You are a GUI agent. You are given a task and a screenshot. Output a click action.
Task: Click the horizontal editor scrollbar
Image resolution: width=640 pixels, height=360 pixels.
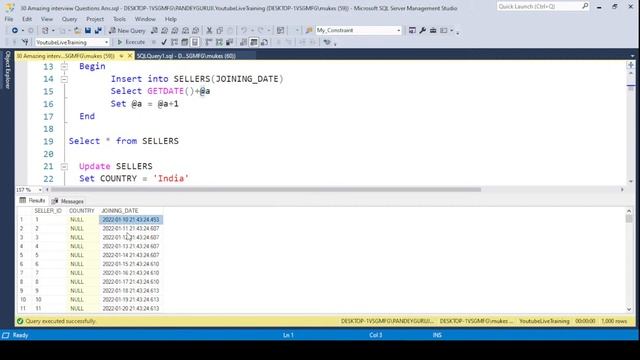point(265,190)
